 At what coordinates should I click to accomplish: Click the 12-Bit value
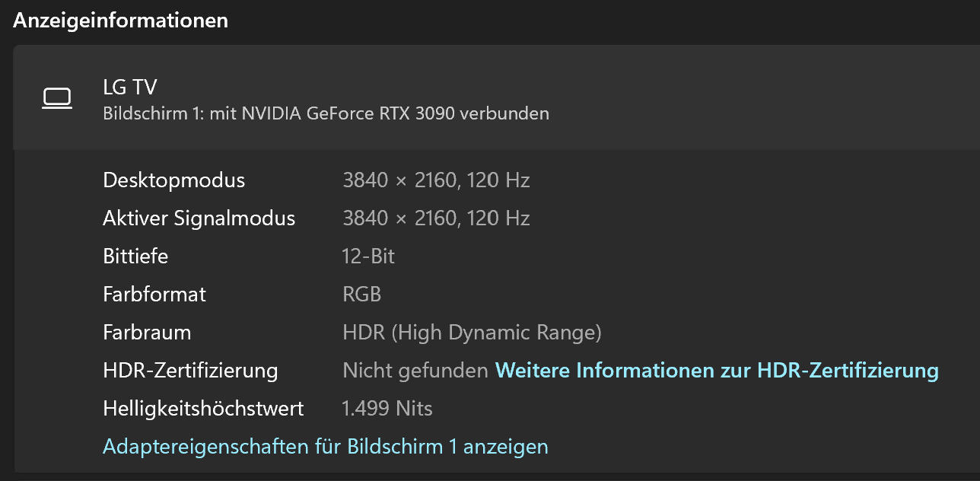369,256
